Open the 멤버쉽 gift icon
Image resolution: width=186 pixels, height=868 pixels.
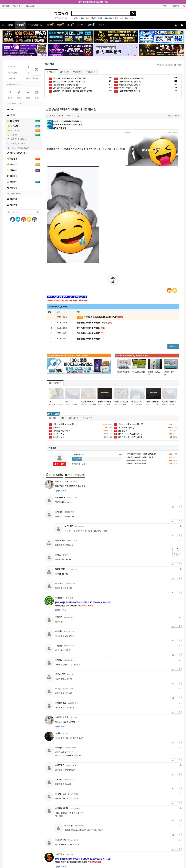(28, 92)
